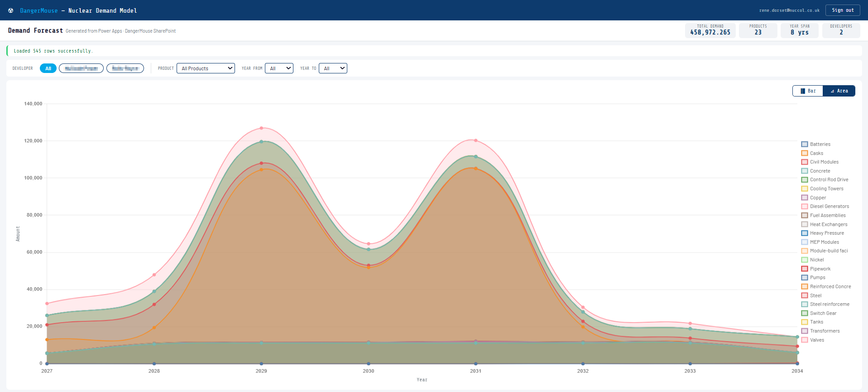The width and height of the screenshot is (868, 392).
Task: Click the 2032 x-axis label
Action: click(583, 371)
